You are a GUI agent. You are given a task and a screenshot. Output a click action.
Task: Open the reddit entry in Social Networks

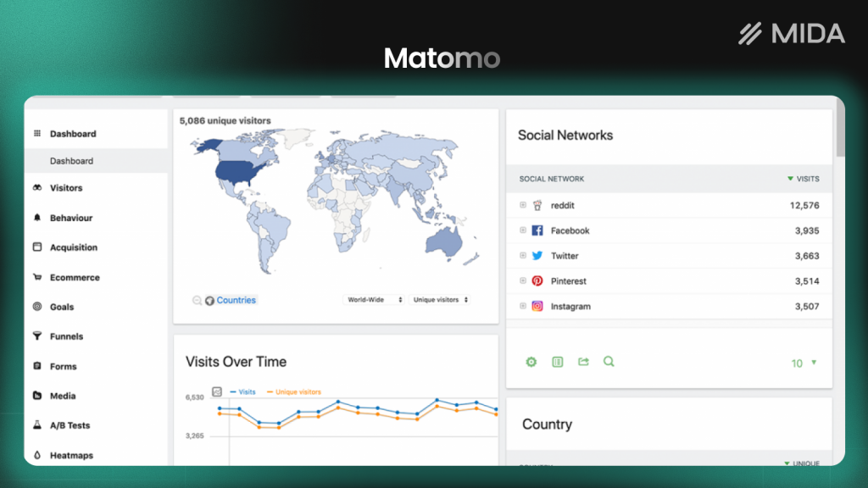pos(561,205)
